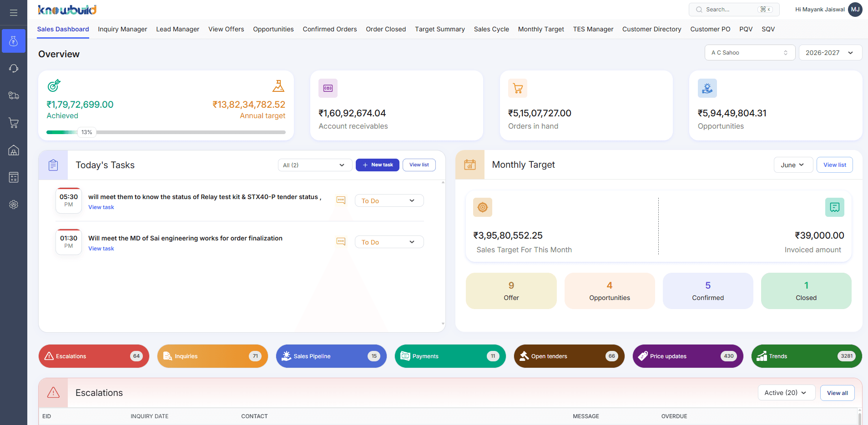This screenshot has width=868, height=425.
Task: Click the 13% achieved progress bar
Action: tap(166, 132)
